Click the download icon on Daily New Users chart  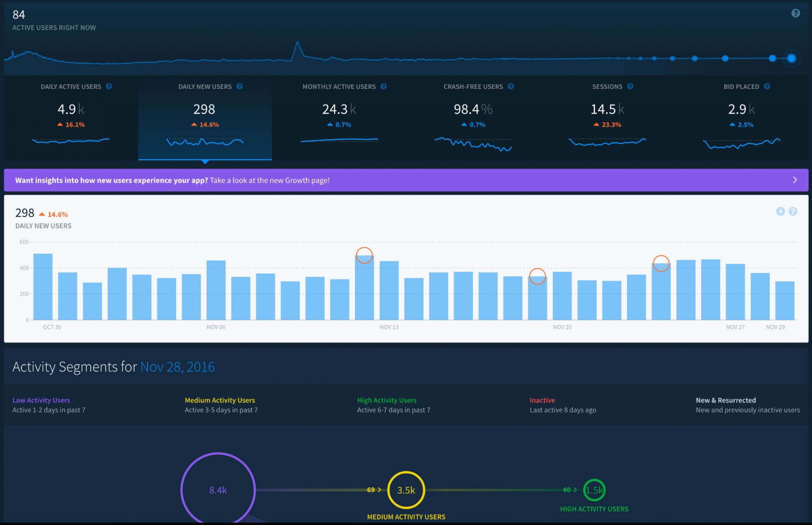coord(780,211)
